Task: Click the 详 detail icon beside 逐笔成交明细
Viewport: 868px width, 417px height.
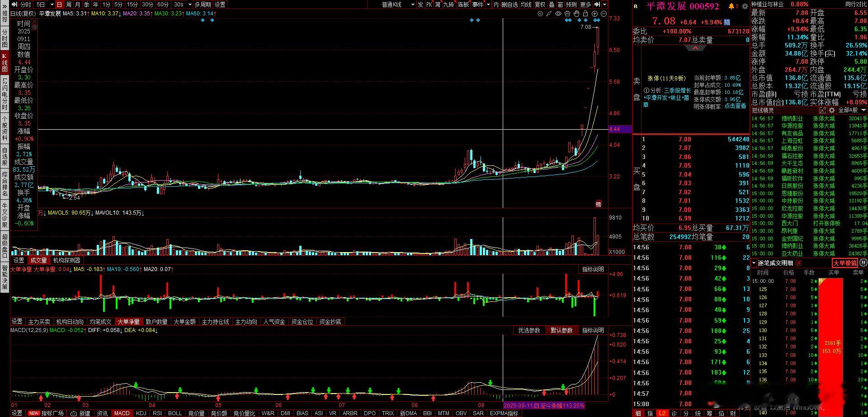Action: tap(798, 263)
